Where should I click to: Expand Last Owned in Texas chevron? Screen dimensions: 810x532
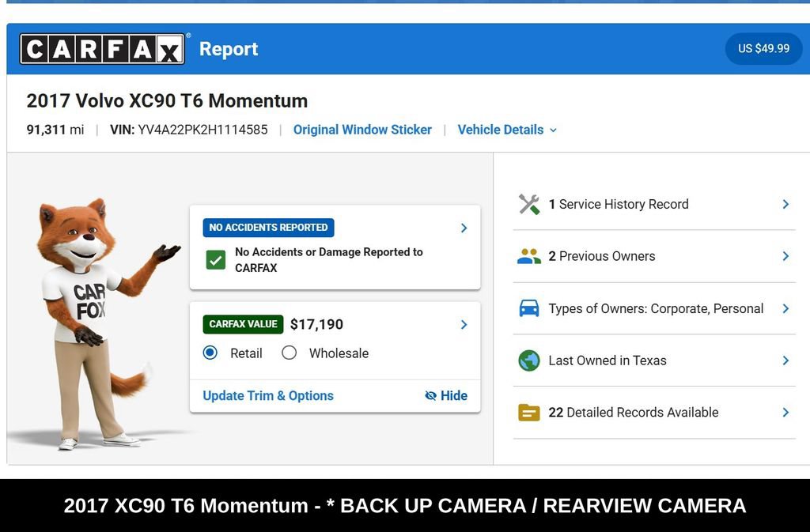coord(785,360)
